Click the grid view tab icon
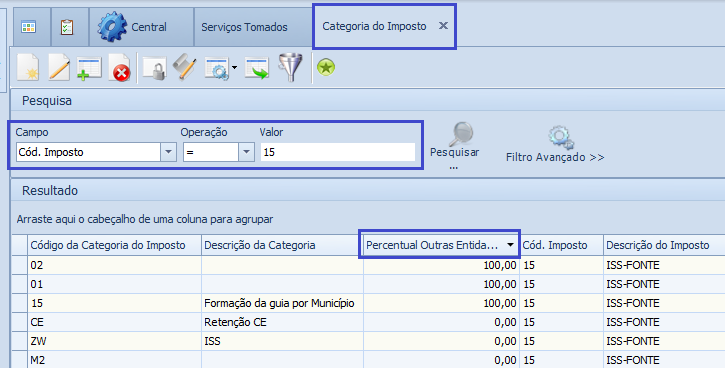 [x=29, y=27]
